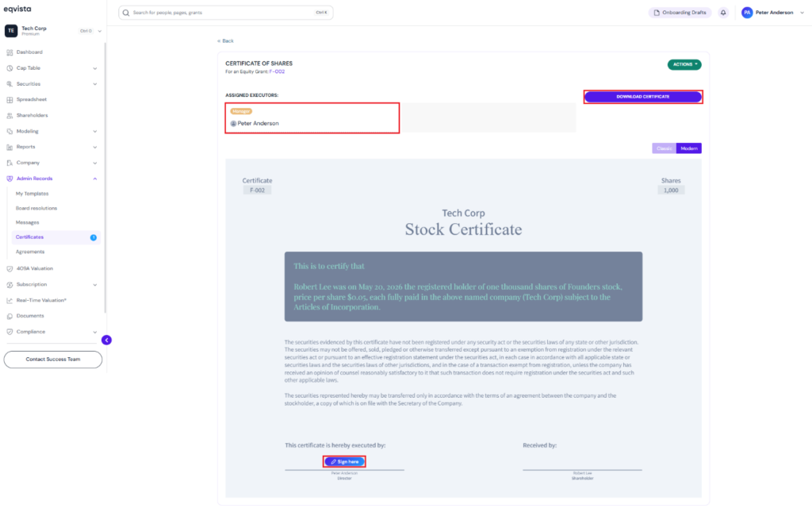Click the Compliance check icon
The height and width of the screenshot is (508, 812).
10,332
